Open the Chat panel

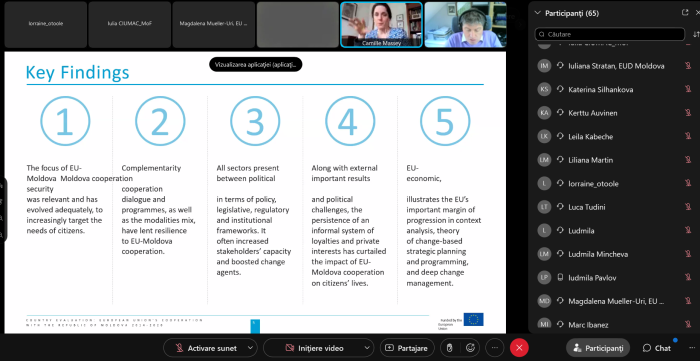pos(657,348)
